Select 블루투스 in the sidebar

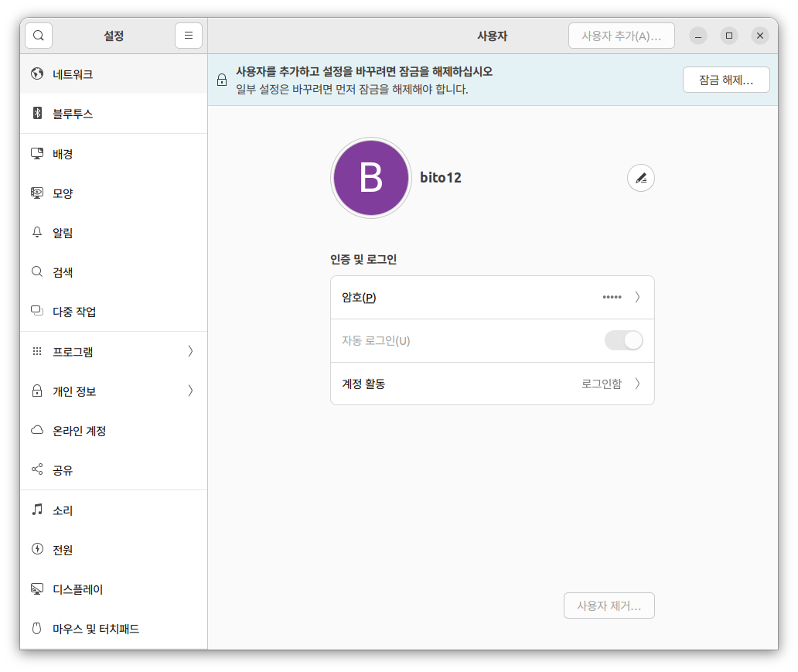tap(114, 113)
